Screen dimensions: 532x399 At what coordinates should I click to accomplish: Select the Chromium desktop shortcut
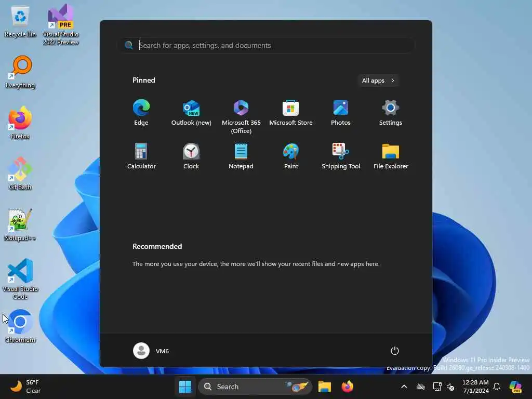tap(20, 326)
